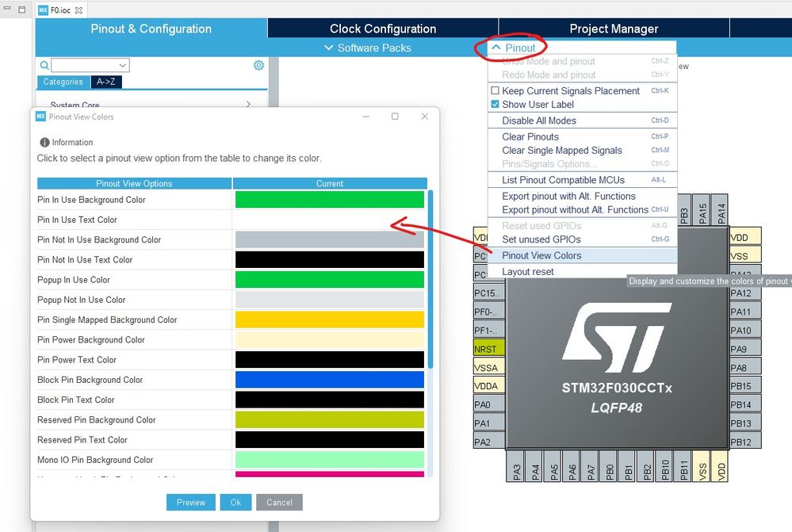Select the A->Z sorting tab
The height and width of the screenshot is (532, 792).
(x=106, y=82)
